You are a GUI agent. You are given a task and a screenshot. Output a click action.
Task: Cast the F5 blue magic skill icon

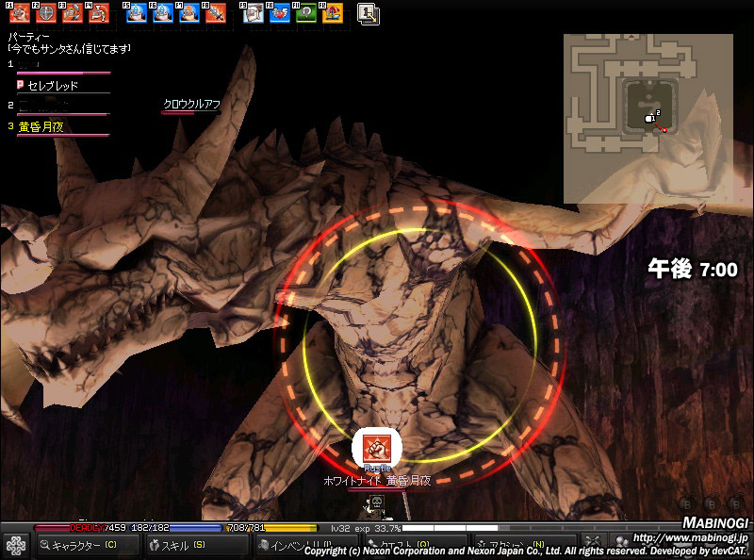click(x=137, y=13)
